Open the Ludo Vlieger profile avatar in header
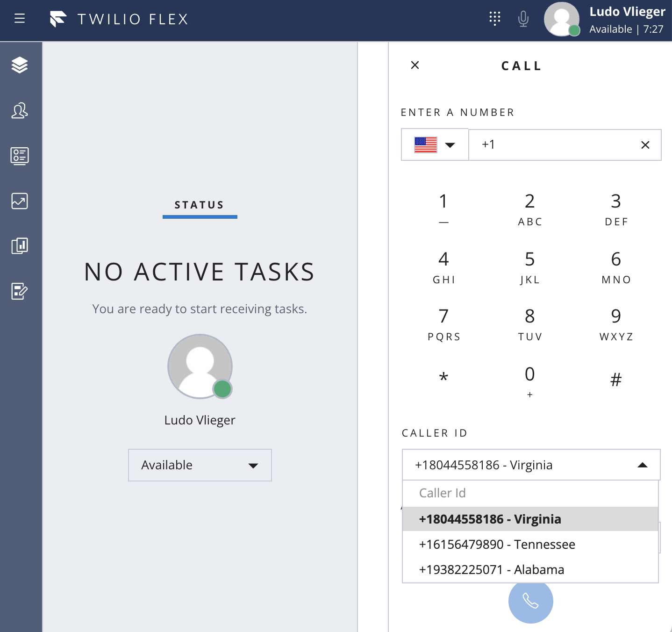The height and width of the screenshot is (632, 672). [561, 20]
